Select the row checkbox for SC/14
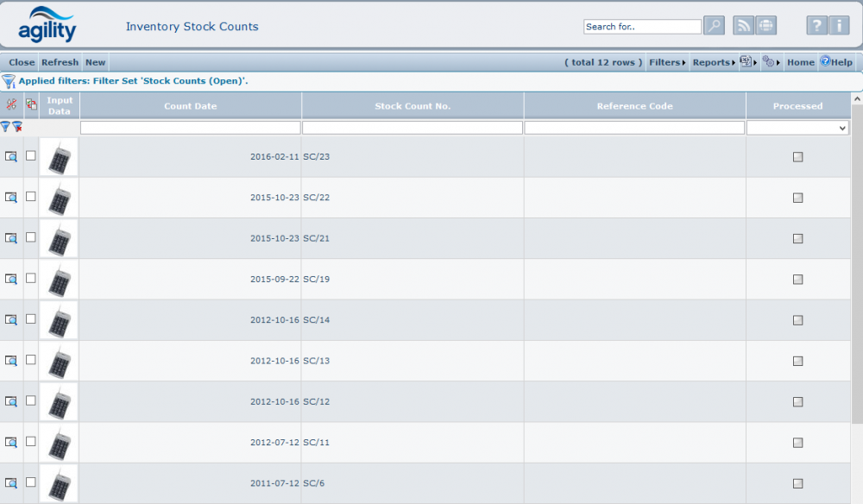Screen dimensions: 863x504 [x=31, y=319]
